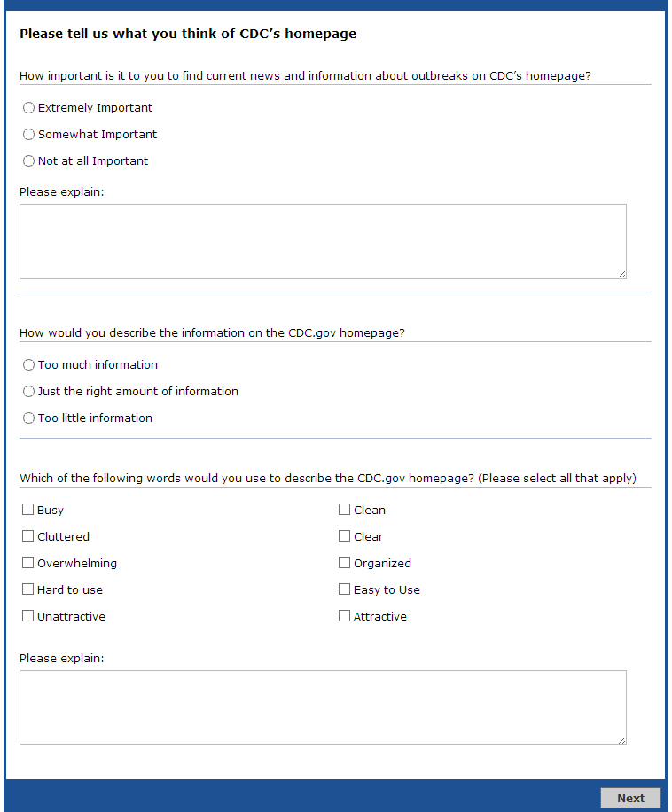Screen dimensions: 672x812
Task: Enable the Overwhelming checkbox
Action: point(28,563)
